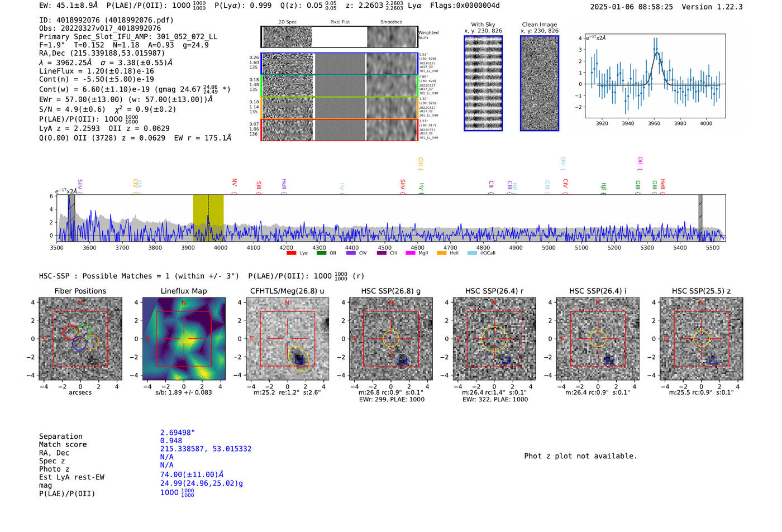Select the orange-bordered fiber spectrum row
This screenshot has height=532, width=782.
[339, 108]
